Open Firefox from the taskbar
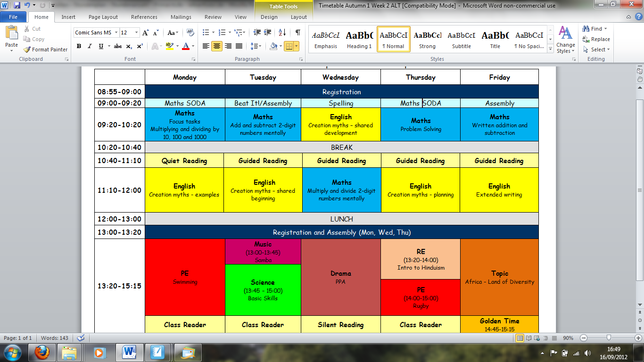Screen dimensions: 644x362 [x=42, y=352]
